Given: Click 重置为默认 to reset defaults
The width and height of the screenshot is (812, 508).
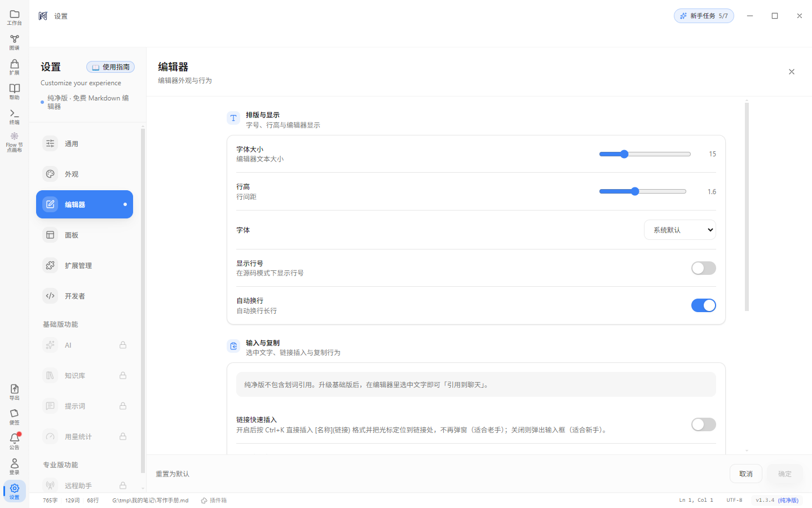Looking at the screenshot, I should tap(173, 474).
